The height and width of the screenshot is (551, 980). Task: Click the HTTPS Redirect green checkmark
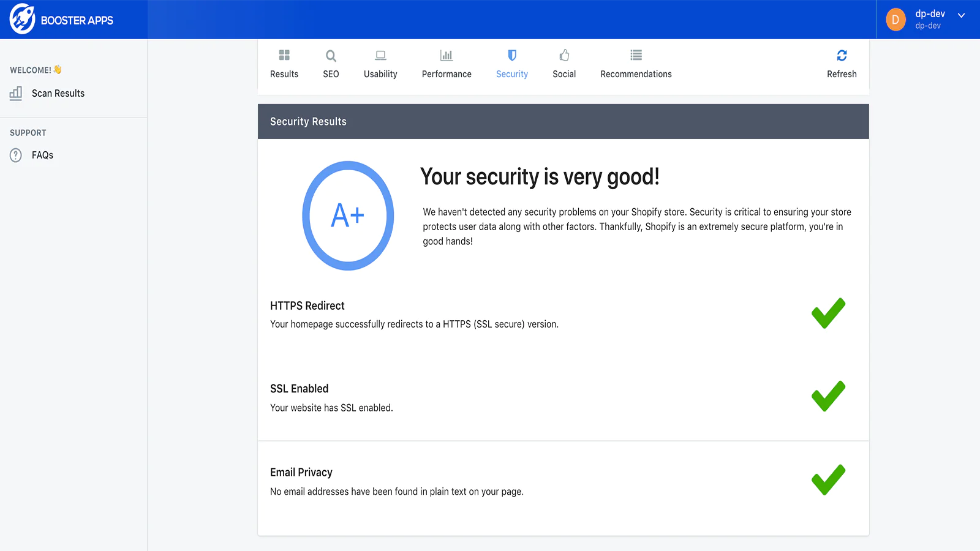coord(828,313)
